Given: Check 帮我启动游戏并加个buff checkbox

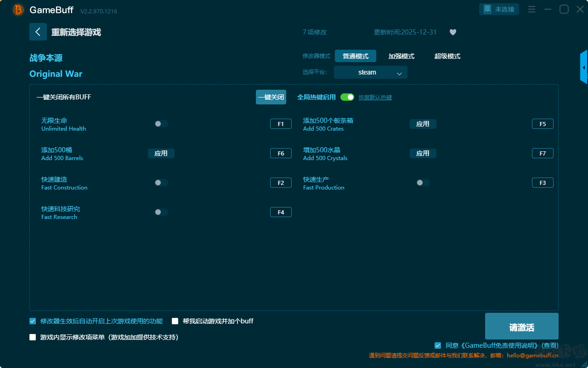Looking at the screenshot, I should pos(175,321).
